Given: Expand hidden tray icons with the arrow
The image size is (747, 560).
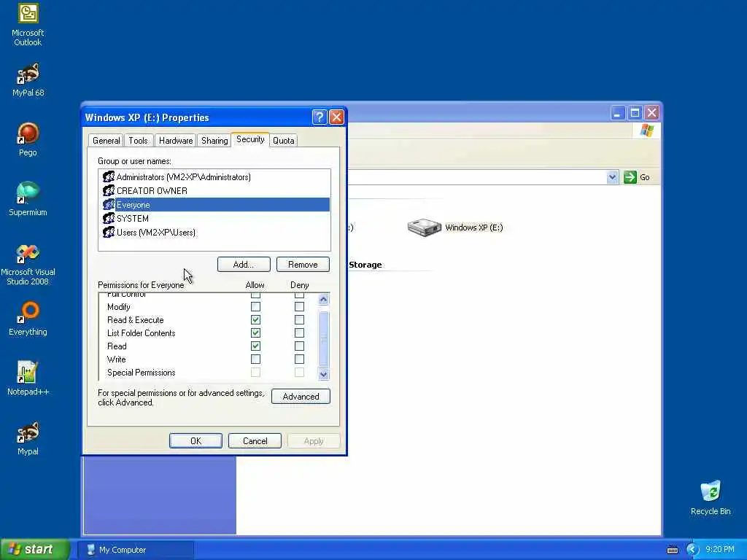Looking at the screenshot, I should (x=692, y=550).
